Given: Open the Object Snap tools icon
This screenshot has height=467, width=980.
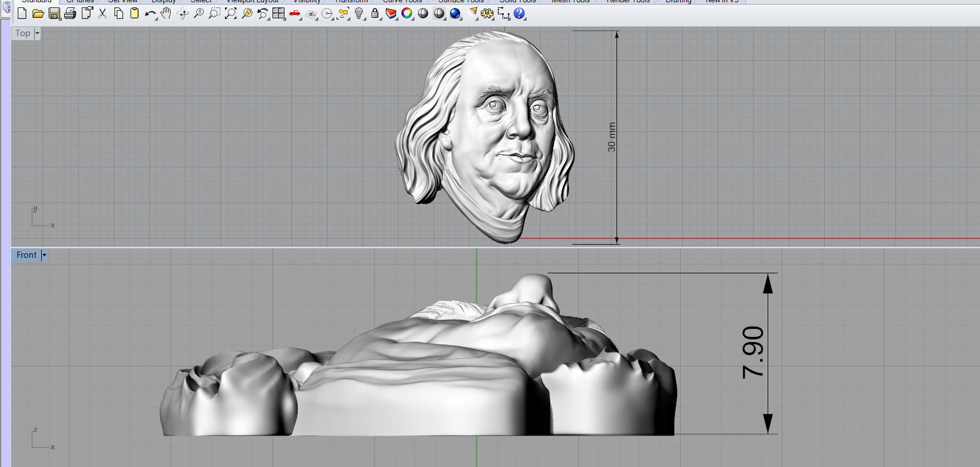Looking at the screenshot, I should [x=327, y=13].
